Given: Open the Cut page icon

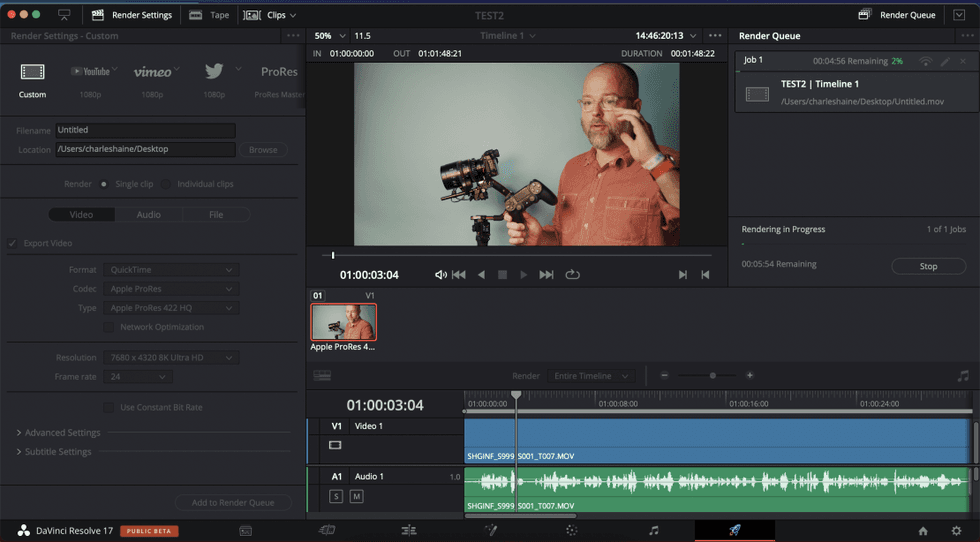Looking at the screenshot, I should (327, 530).
